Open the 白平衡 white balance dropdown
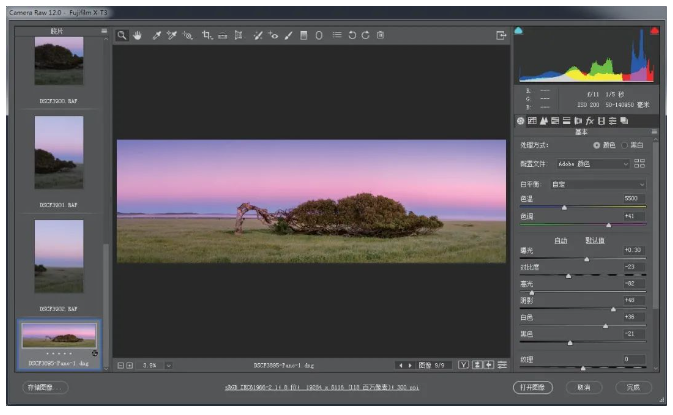The image size is (673, 415). (601, 185)
